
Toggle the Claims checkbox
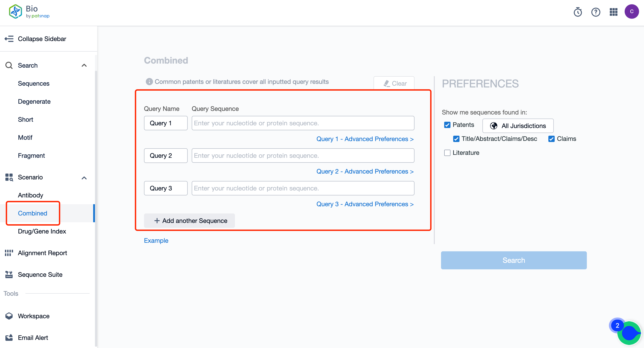click(551, 139)
